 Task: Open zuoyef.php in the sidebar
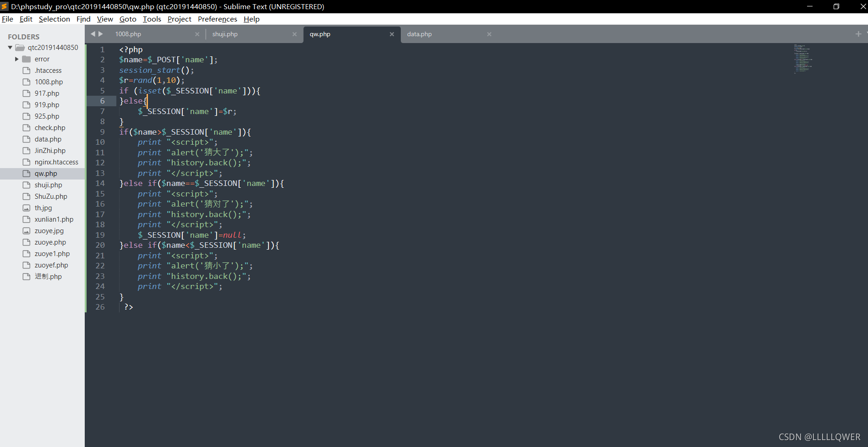point(51,265)
